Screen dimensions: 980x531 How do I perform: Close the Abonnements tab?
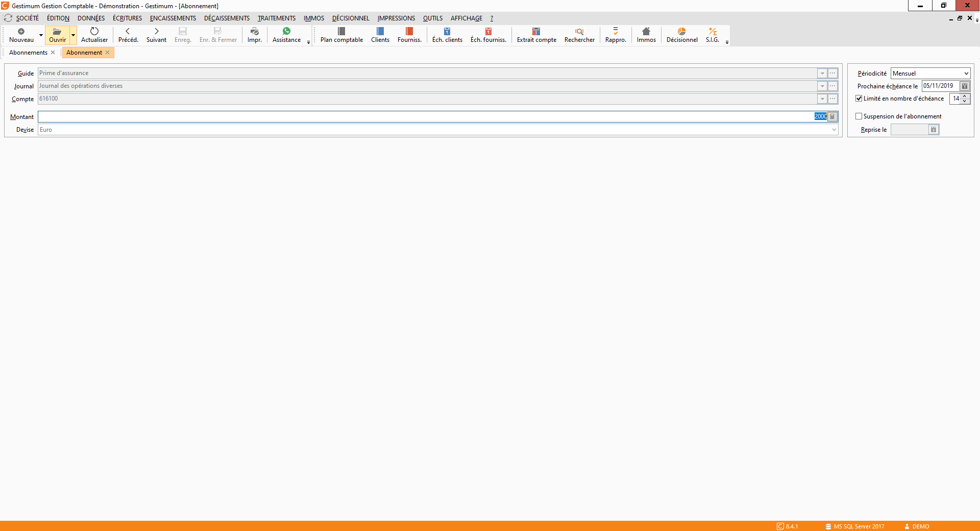pos(53,53)
